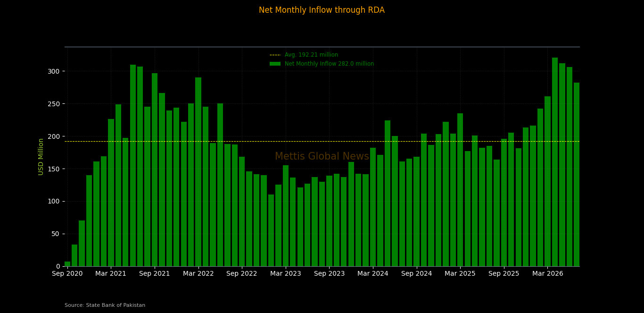Select the legend entry "Avg. 192.21 million"
Viewport: 644px width, 313px height.
coord(311,55)
